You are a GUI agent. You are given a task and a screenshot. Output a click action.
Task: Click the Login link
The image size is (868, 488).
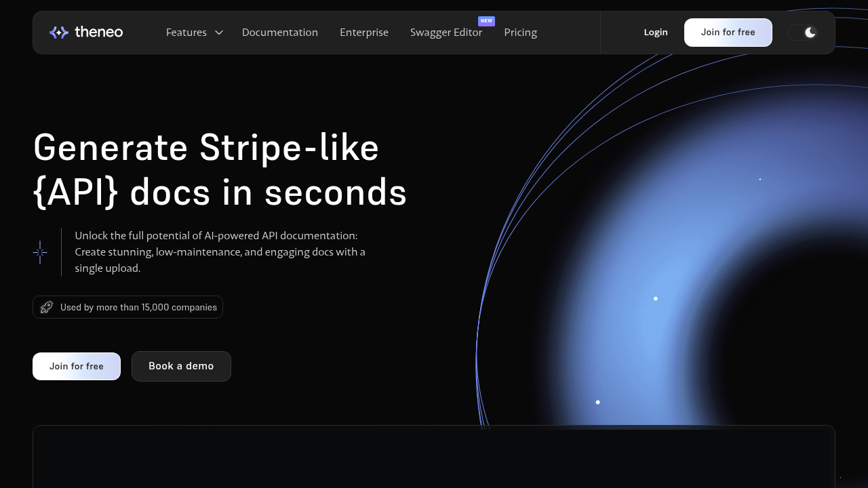click(x=656, y=33)
